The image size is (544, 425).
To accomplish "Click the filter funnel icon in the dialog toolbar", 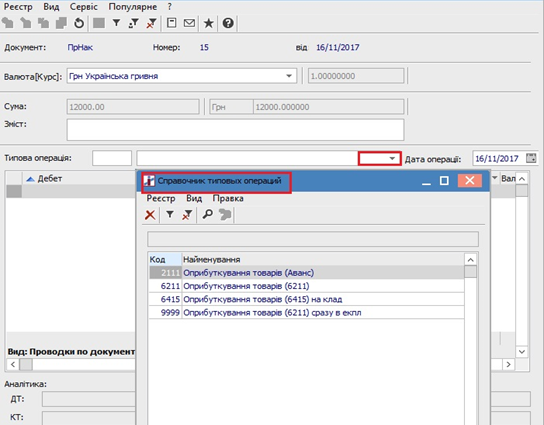I will pos(170,214).
